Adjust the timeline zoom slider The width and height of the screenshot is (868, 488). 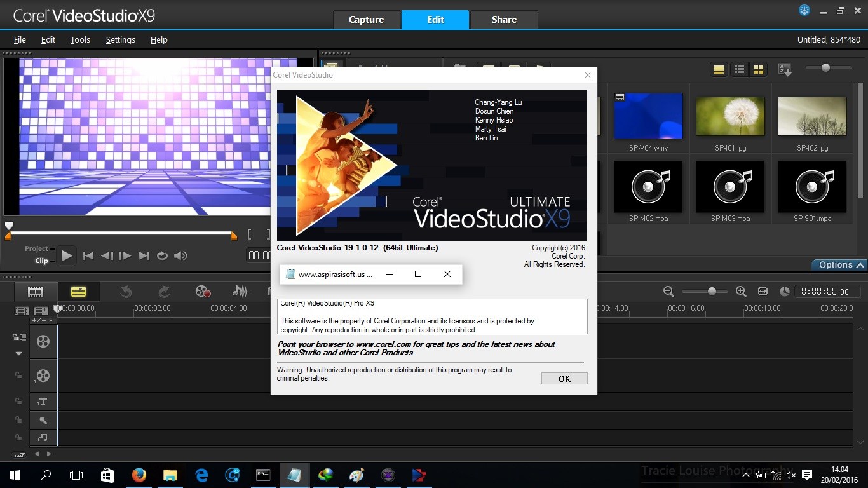coord(712,291)
